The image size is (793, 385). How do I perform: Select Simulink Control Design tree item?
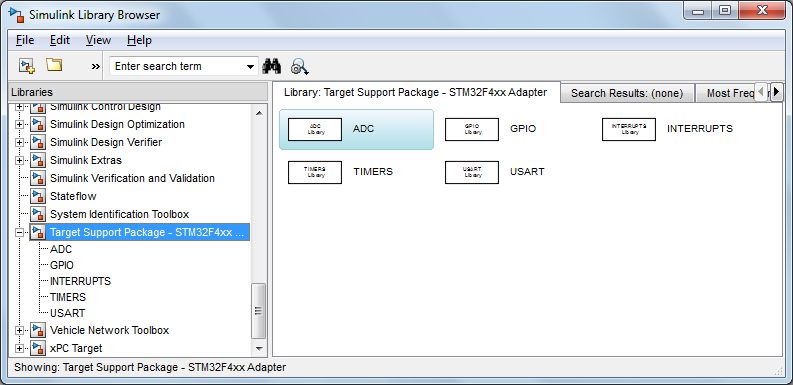[105, 107]
